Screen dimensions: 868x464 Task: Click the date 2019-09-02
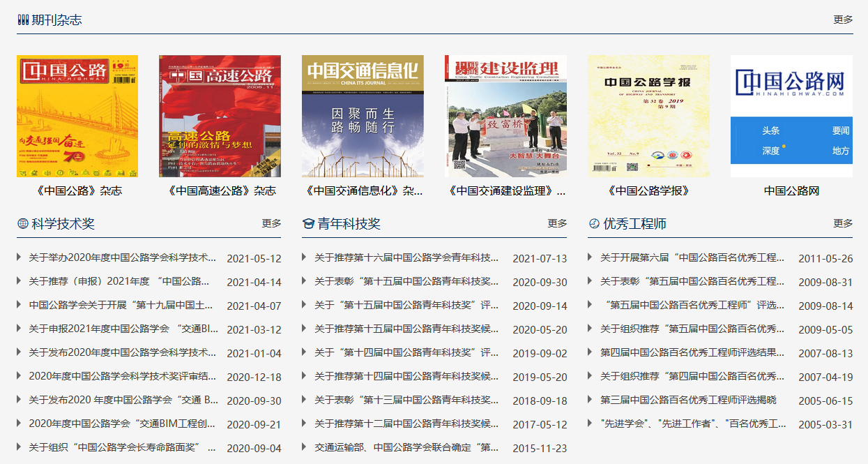click(540, 354)
